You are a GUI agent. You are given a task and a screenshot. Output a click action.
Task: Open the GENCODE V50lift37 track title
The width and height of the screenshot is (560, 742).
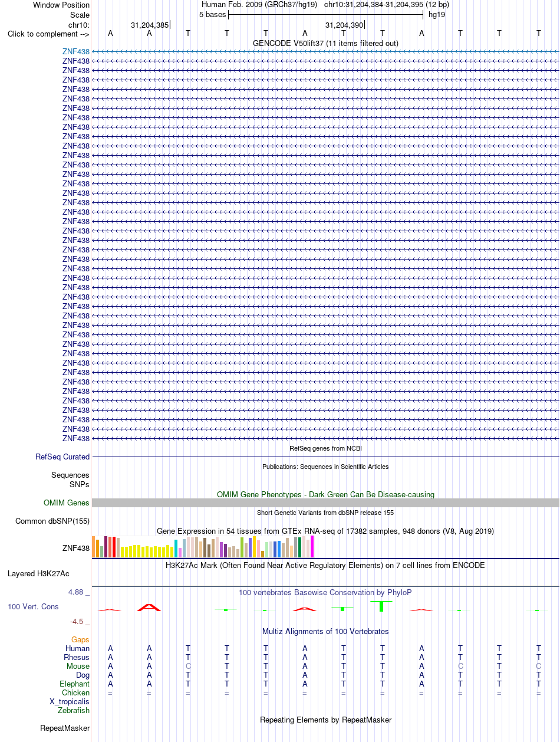[325, 43]
